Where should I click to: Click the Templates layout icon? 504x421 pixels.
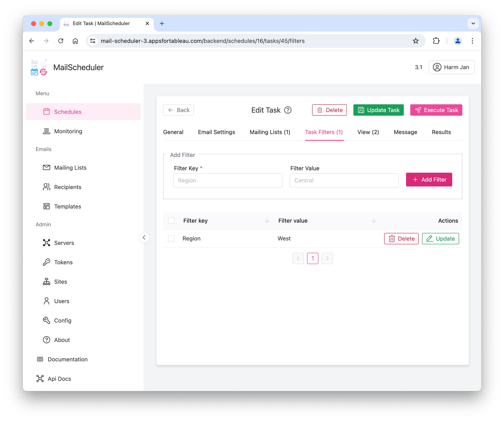46,206
